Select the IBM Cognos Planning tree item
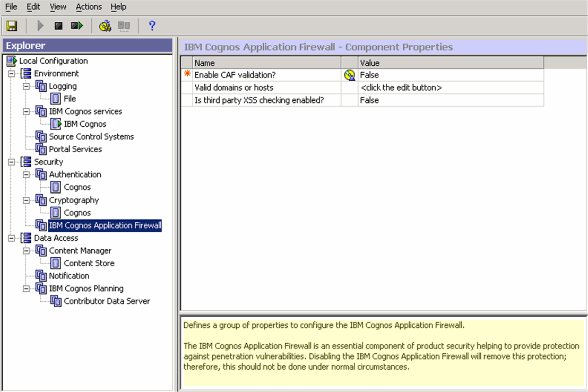The image size is (588, 392). tap(87, 289)
